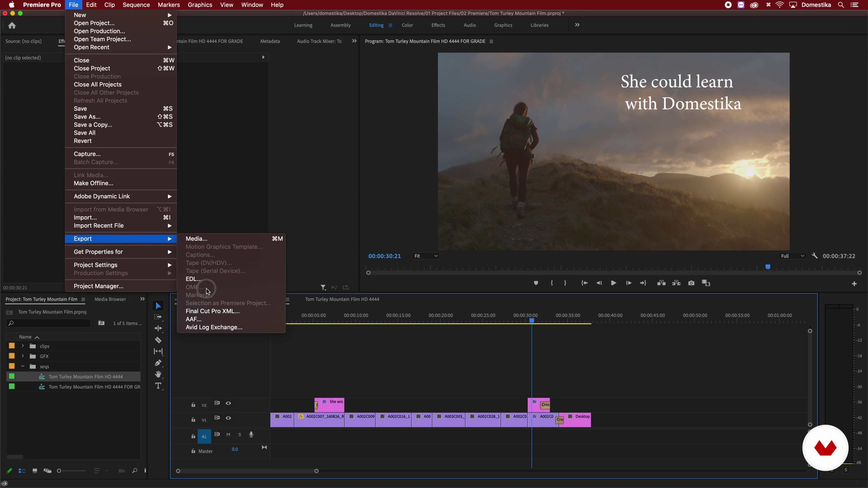Expand the GFX bin

point(23,356)
